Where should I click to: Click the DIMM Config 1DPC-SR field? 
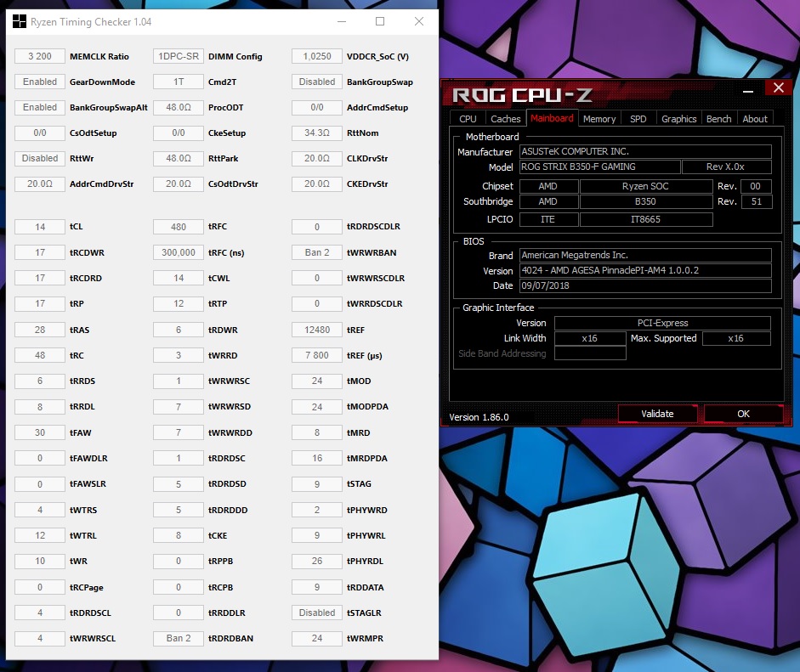pos(179,56)
